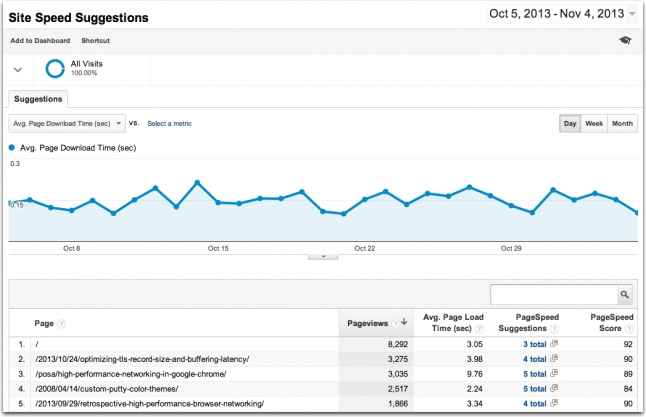Open Avg. Page Download Time metric dropdown
Viewport: 646px width, 417px height.
click(x=67, y=124)
